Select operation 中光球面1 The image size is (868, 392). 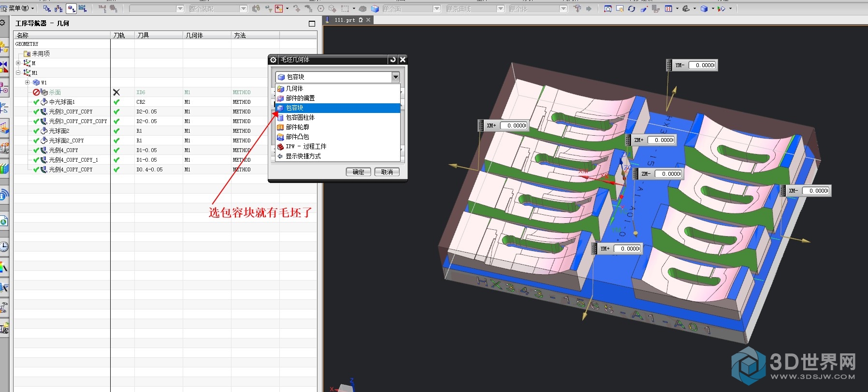(x=62, y=102)
